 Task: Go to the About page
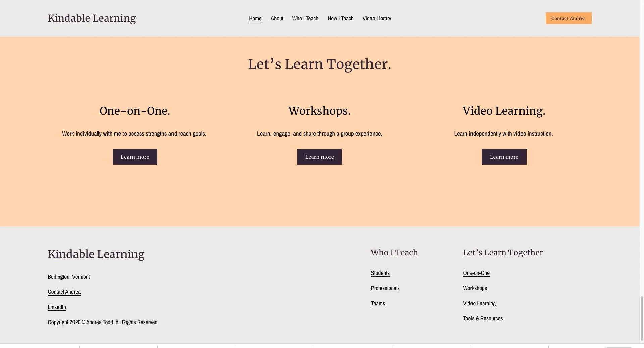coord(277,18)
